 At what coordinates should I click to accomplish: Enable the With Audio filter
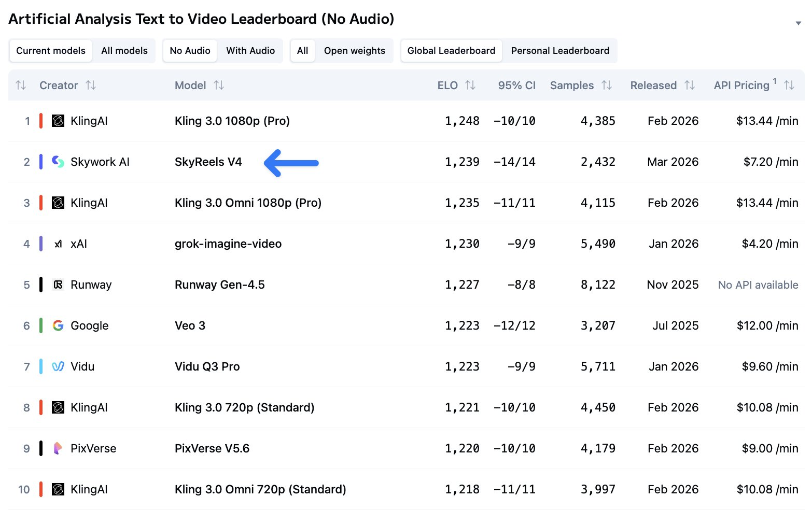point(250,51)
